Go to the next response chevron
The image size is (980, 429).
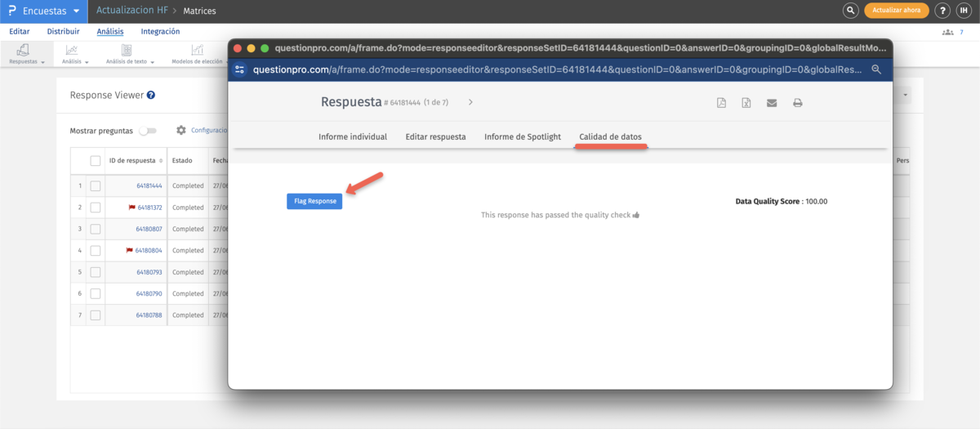470,102
